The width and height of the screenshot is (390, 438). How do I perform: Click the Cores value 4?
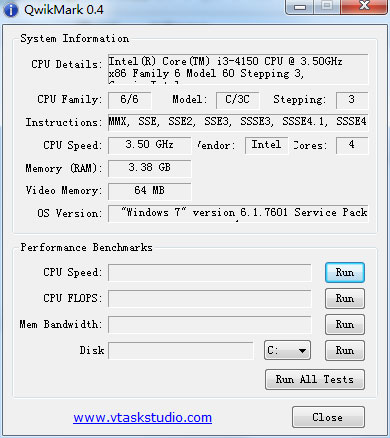pos(352,145)
